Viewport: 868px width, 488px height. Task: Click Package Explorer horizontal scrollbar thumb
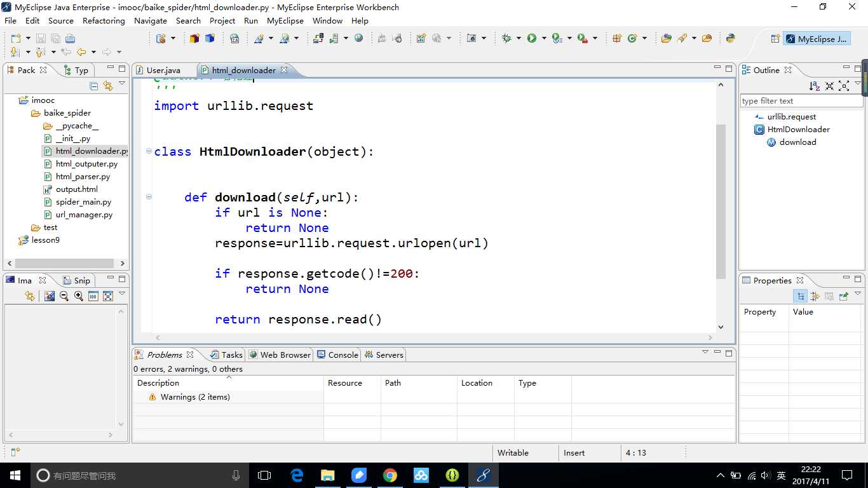click(64, 263)
